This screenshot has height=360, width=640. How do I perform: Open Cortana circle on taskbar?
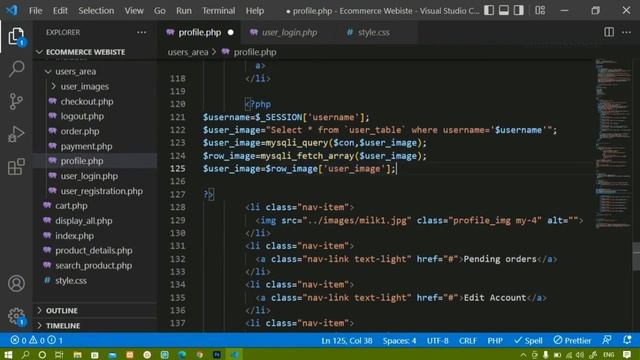(42, 355)
